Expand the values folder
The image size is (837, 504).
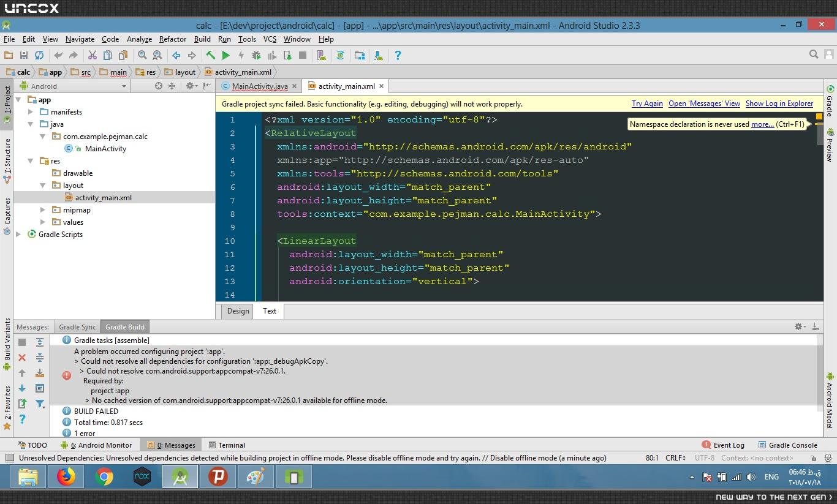coord(43,222)
